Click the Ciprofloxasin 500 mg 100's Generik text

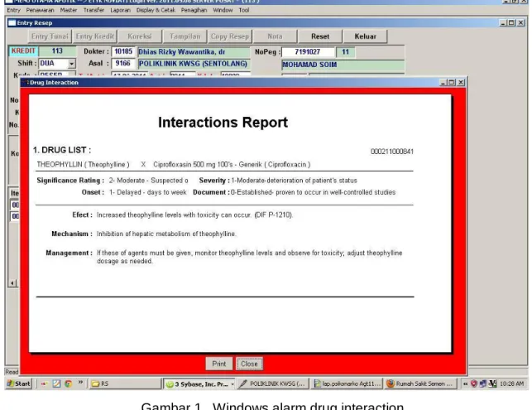pos(232,164)
